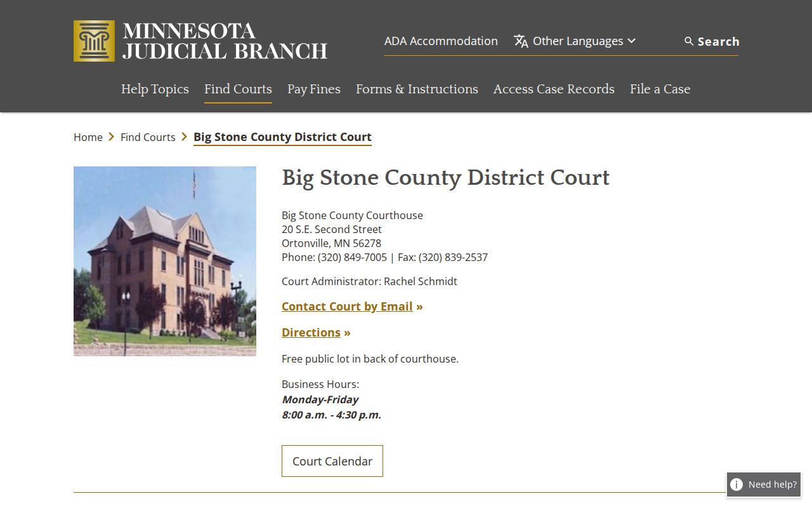Screen dimensions: 812x508
Task: Click the 8:00 a.m. - 4:30 p.m. hours
Action: [332, 415]
